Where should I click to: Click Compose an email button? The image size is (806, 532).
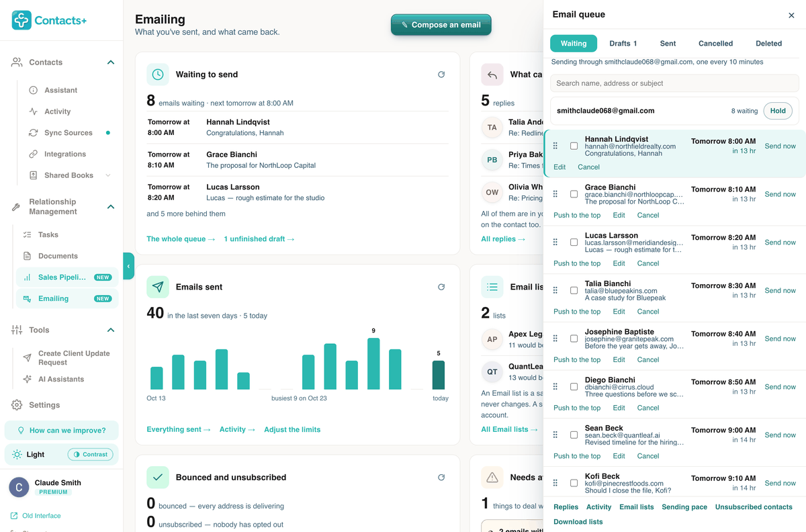pyautogui.click(x=441, y=25)
